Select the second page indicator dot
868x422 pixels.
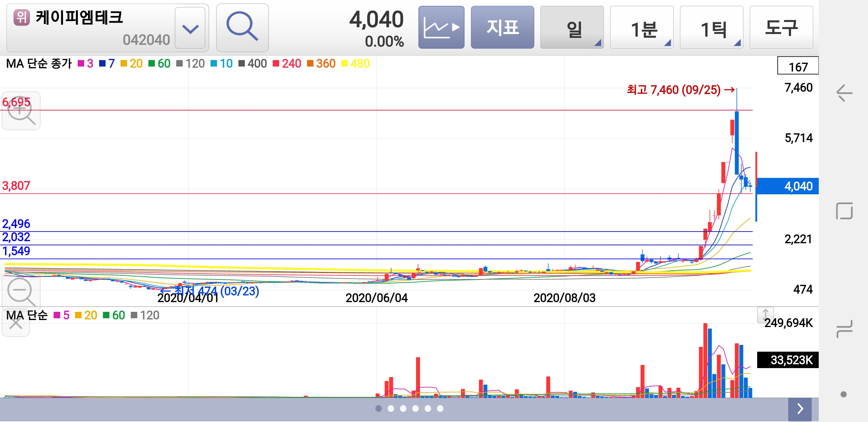tap(391, 409)
